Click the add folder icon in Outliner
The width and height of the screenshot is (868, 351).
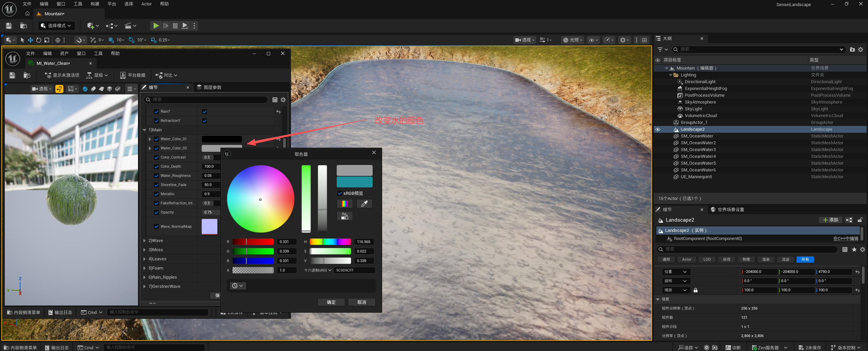(x=852, y=50)
